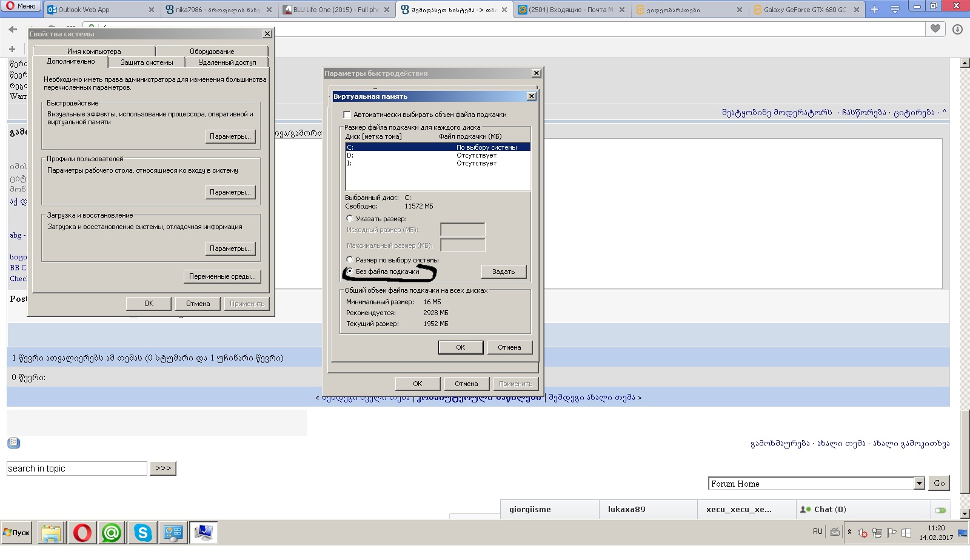Open Параметры for Загрузка и восстановление

230,248
